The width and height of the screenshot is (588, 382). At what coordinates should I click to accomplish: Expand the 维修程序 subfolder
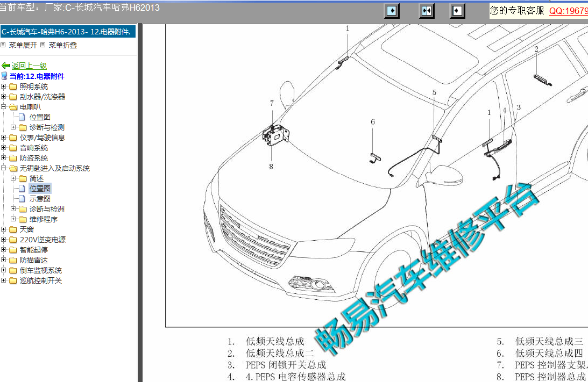point(13,219)
